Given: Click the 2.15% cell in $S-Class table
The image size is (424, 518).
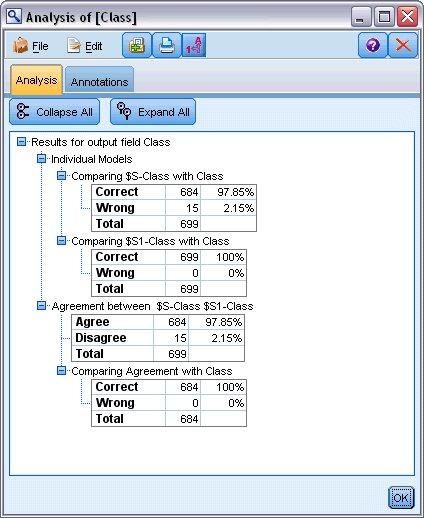Looking at the screenshot, I should (x=228, y=208).
